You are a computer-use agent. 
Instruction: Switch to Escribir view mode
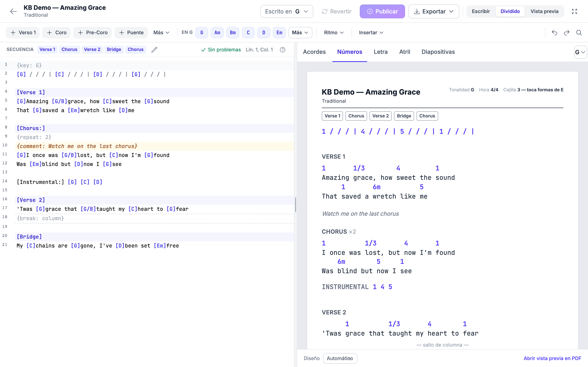[x=481, y=11]
